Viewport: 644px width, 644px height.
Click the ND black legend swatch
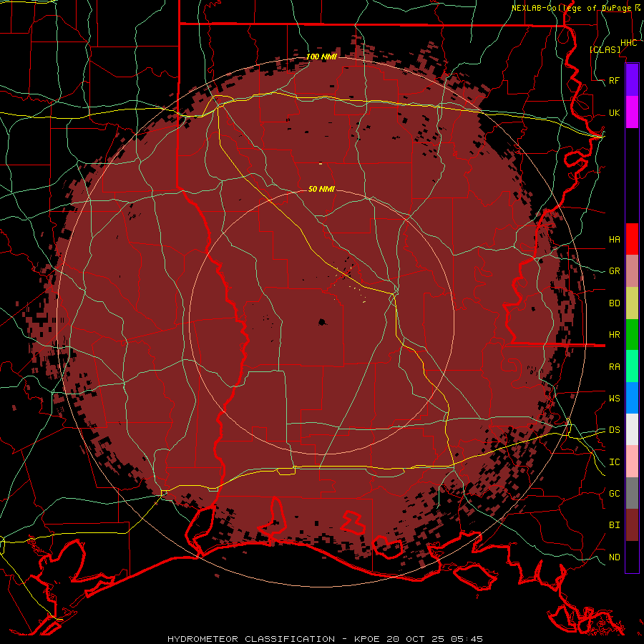(x=632, y=557)
